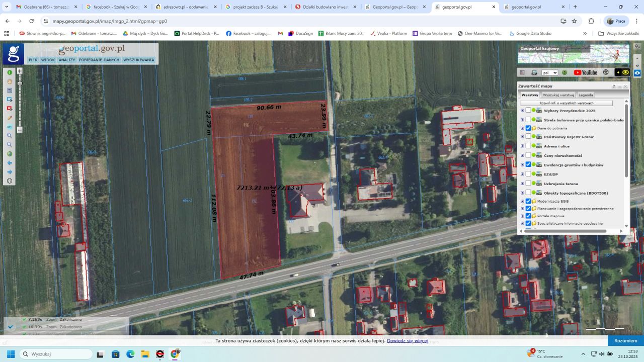Enable EZiUDP layer checkbox

click(528, 174)
